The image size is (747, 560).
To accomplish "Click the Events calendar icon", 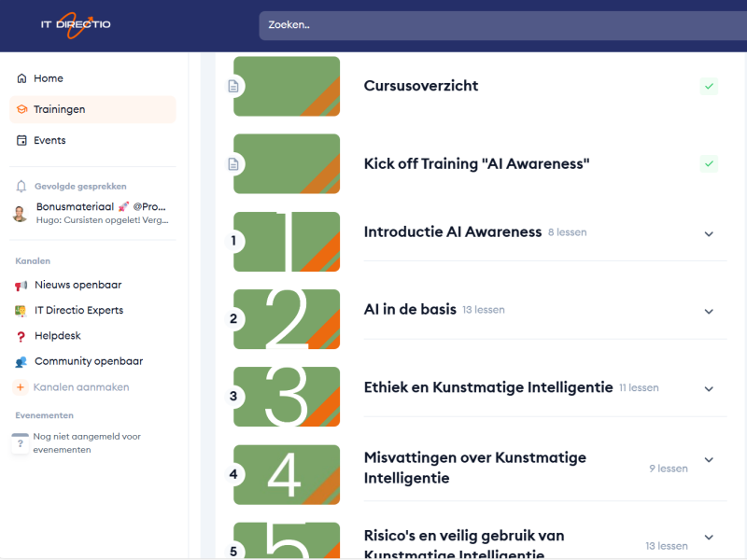I will tap(21, 141).
